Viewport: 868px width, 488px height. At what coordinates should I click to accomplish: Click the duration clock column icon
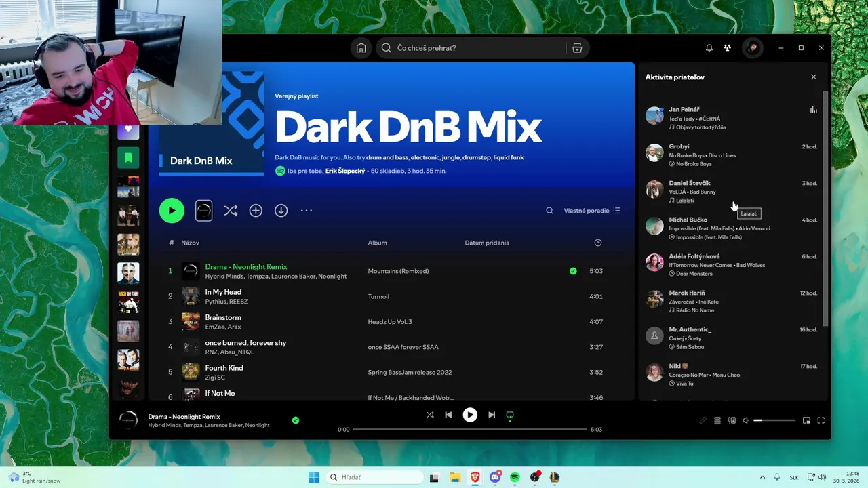tap(597, 243)
